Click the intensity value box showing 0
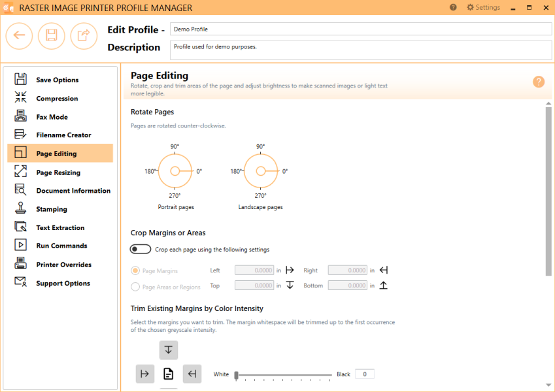555x392 pixels. [x=364, y=374]
